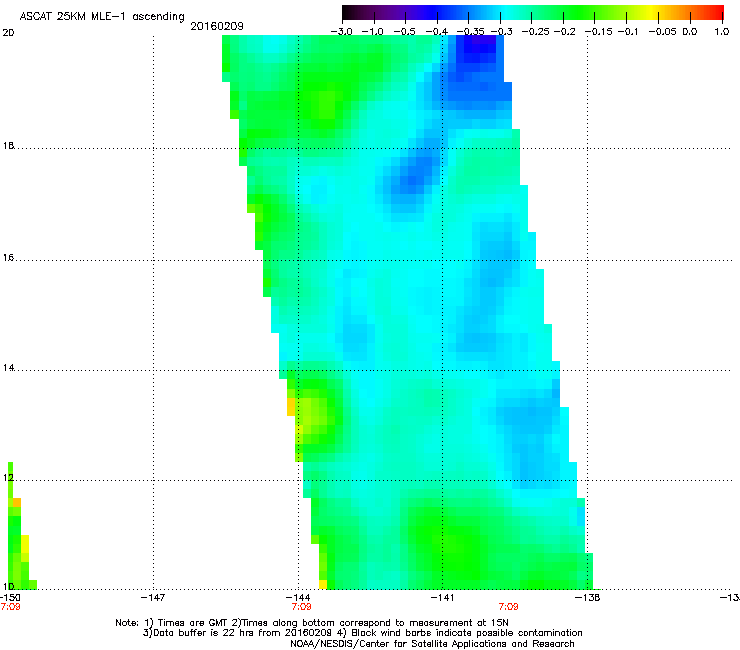Click the '0.0' color scale label
Image resolution: width=740 pixels, height=650 pixels.
click(690, 32)
